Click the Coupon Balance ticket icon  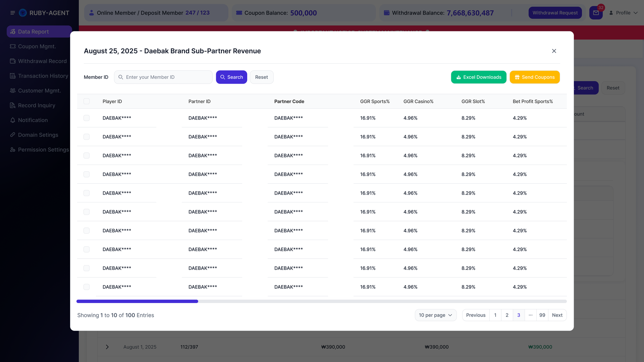[239, 13]
